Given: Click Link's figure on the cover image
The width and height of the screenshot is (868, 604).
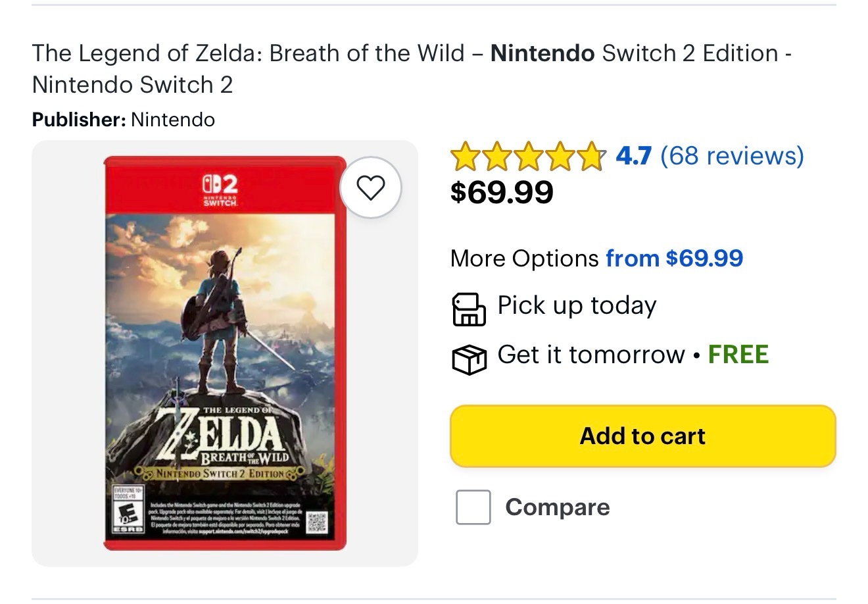Looking at the screenshot, I should 209,316.
